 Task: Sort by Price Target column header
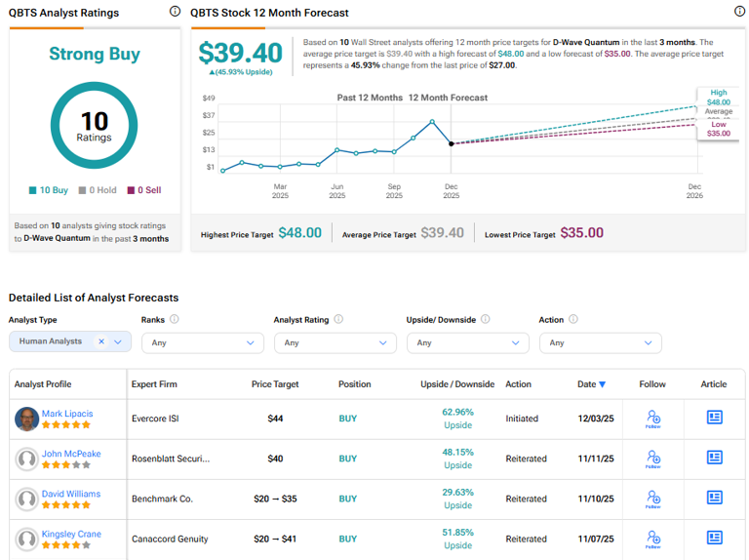click(275, 384)
